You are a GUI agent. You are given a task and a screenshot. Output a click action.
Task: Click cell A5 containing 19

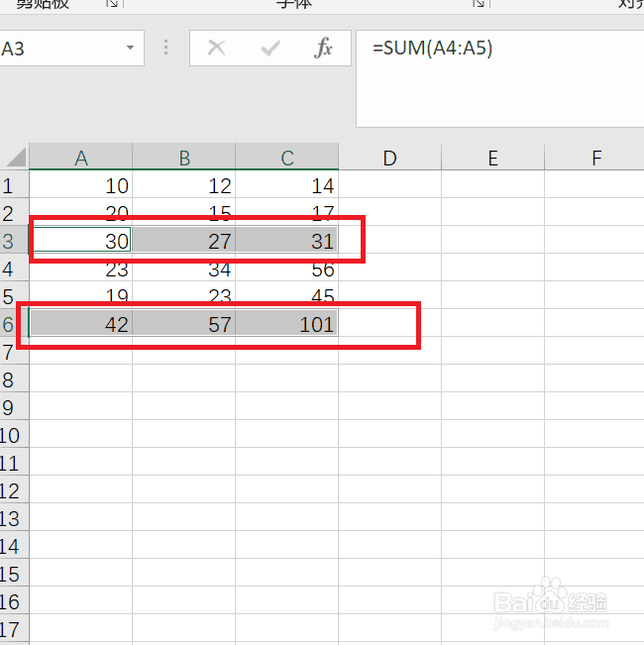81,295
